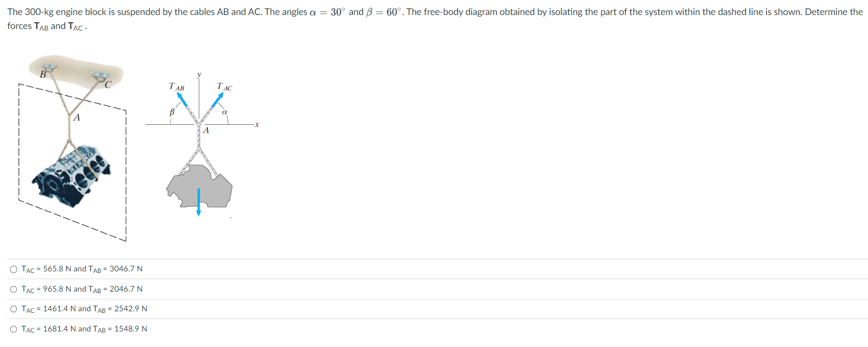Click ceiling bracket B in the photo
This screenshot has width=868, height=347.
[x=49, y=67]
